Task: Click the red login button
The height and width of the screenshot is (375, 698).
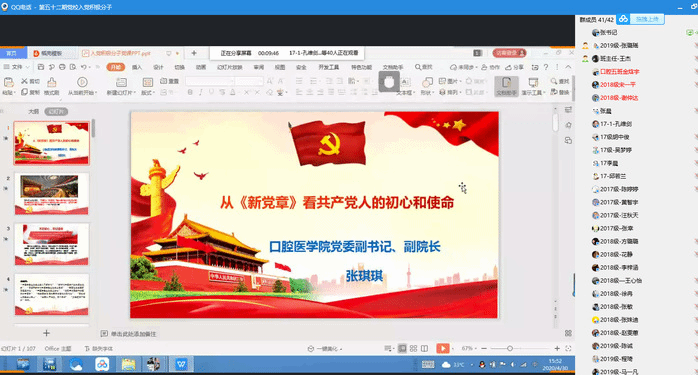Action: (x=509, y=53)
